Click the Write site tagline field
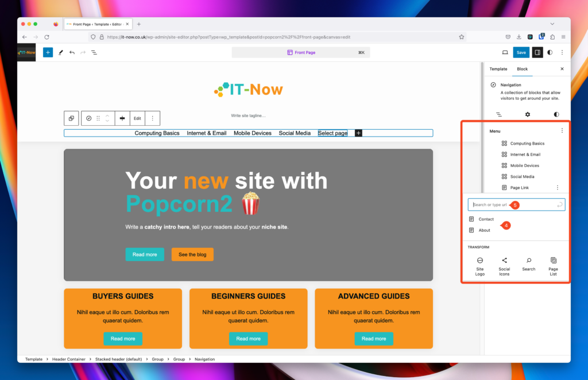This screenshot has height=380, width=588. 248,115
